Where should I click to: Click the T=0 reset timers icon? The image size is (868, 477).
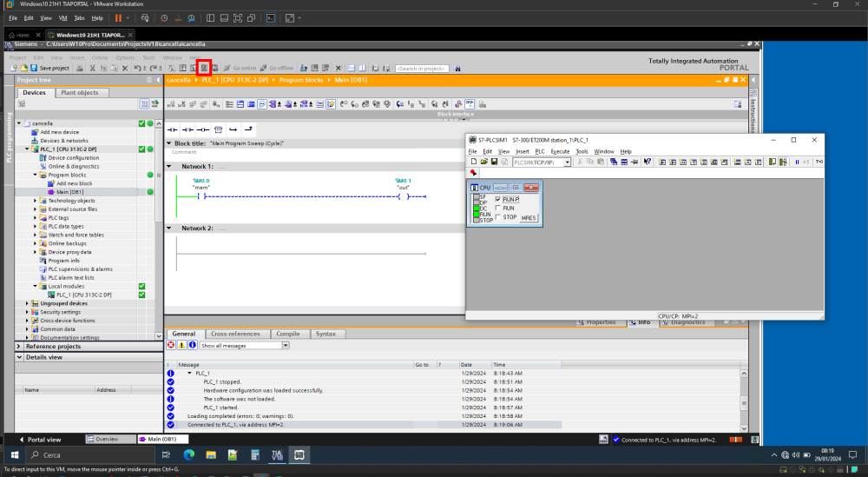coord(819,162)
